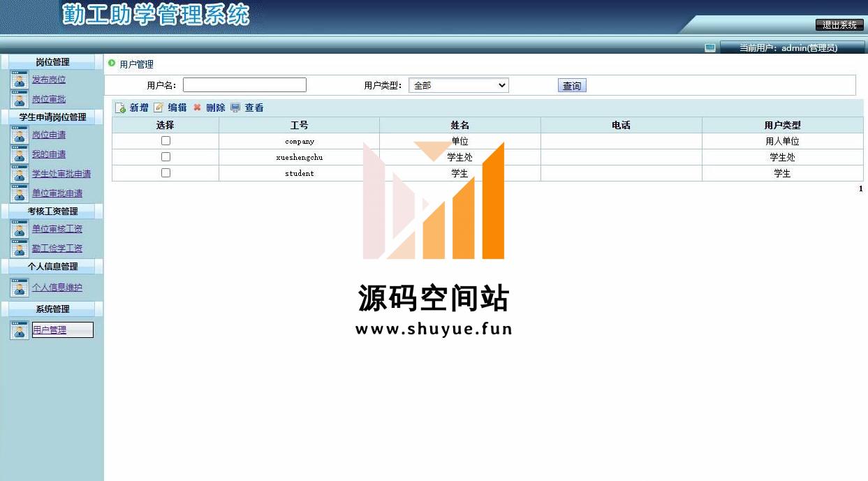This screenshot has width=868, height=481.
Task: Open 用户管理 in the sidebar
Action: [50, 330]
